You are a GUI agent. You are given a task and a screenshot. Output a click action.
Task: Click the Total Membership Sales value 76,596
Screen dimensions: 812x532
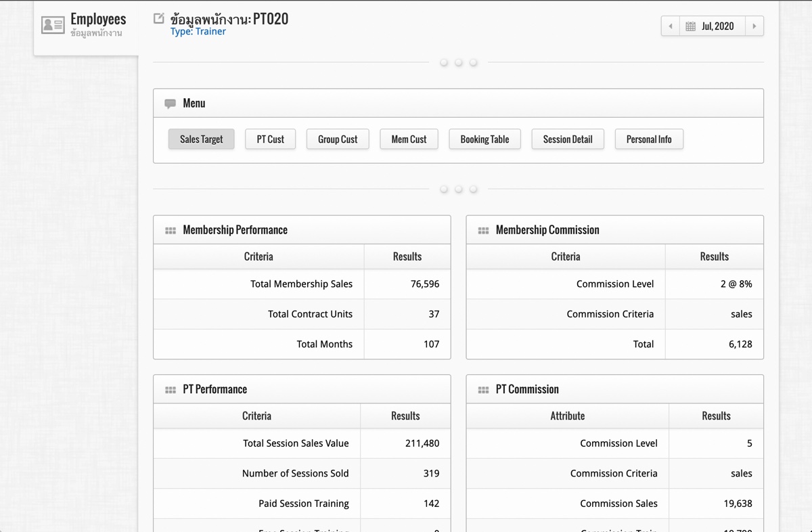point(425,284)
